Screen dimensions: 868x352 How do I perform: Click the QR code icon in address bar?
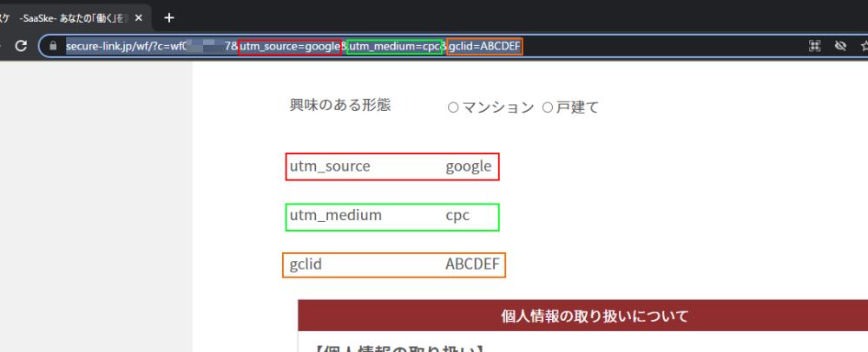[815, 45]
